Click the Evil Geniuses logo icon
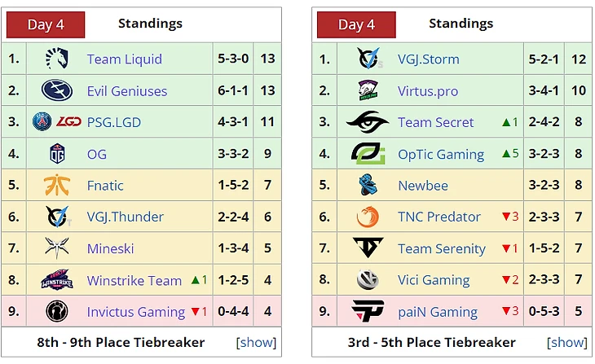The image size is (595, 364). [x=57, y=90]
